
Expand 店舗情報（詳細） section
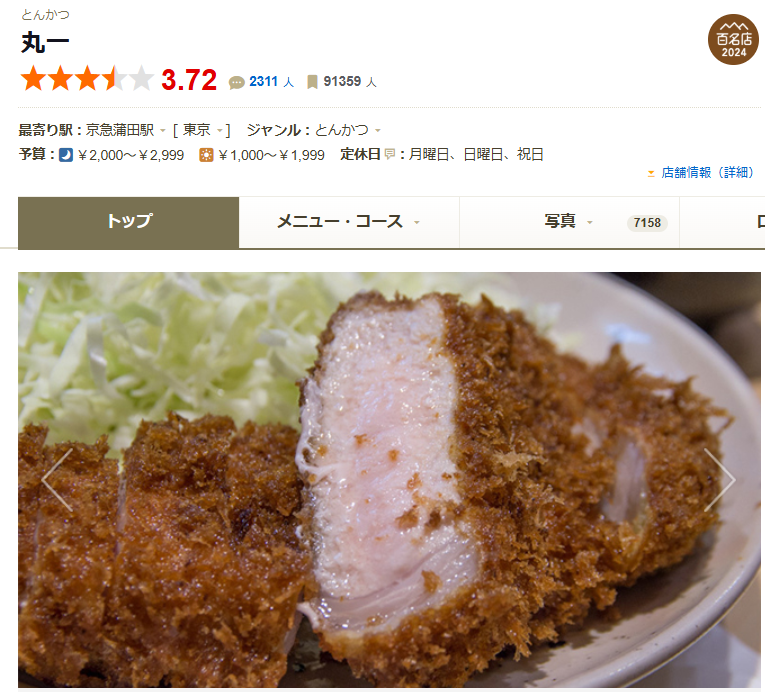(x=701, y=173)
